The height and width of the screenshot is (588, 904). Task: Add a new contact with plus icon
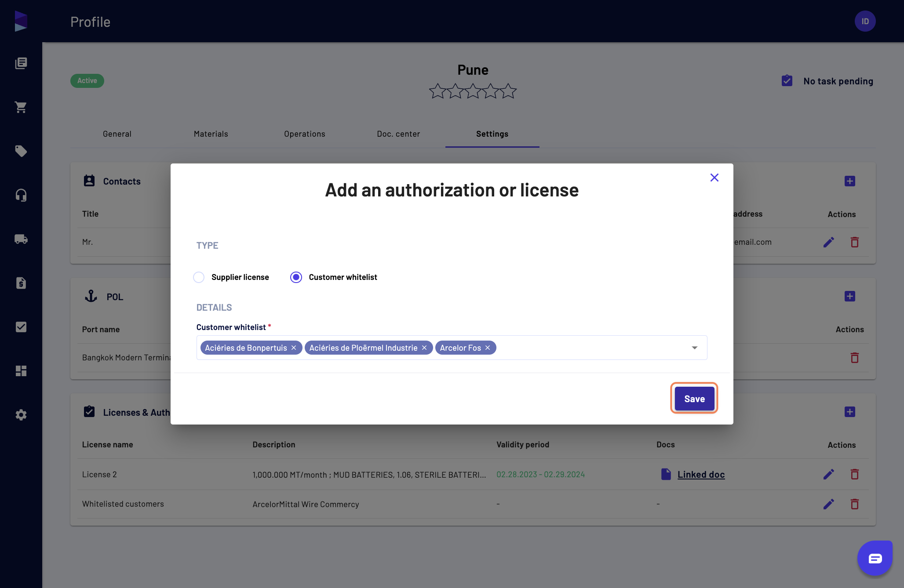pyautogui.click(x=850, y=181)
